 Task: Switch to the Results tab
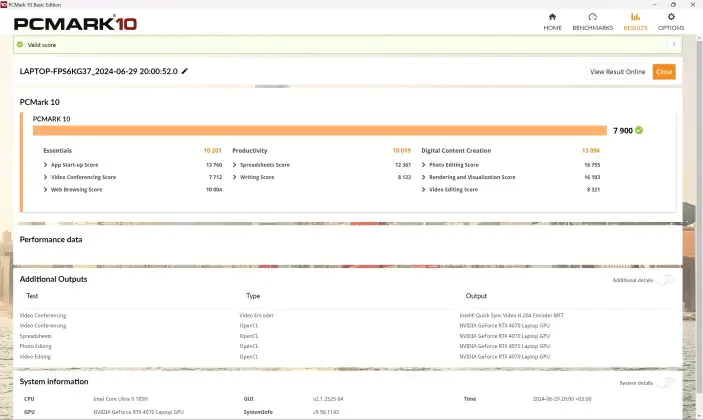[635, 22]
